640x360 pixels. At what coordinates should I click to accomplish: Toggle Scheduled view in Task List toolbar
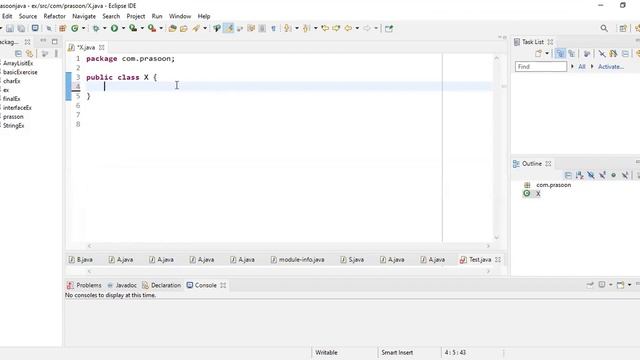(571, 53)
